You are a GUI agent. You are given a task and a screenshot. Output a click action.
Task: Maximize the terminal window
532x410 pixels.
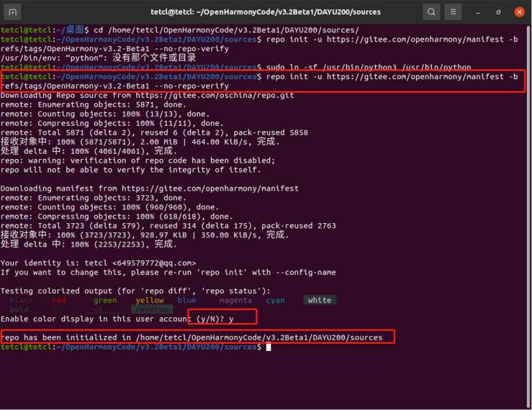click(x=499, y=12)
